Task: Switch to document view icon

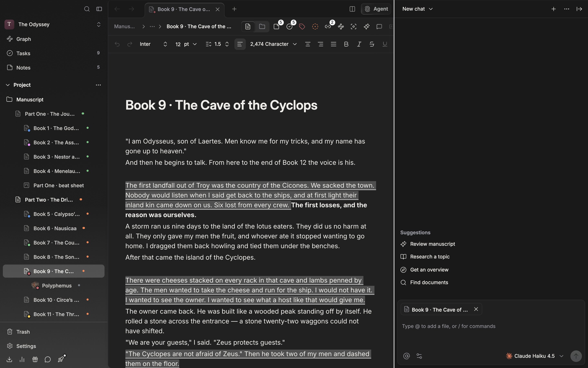Action: (x=248, y=27)
